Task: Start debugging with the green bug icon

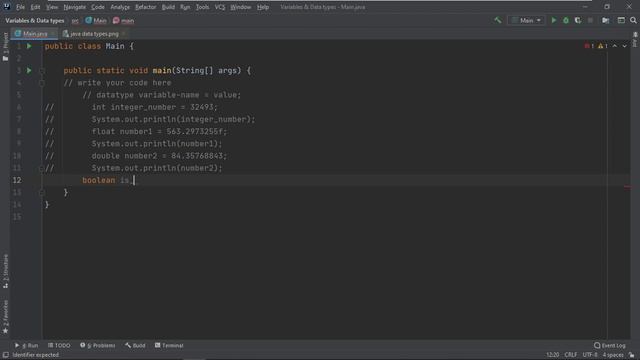Action: (566, 20)
